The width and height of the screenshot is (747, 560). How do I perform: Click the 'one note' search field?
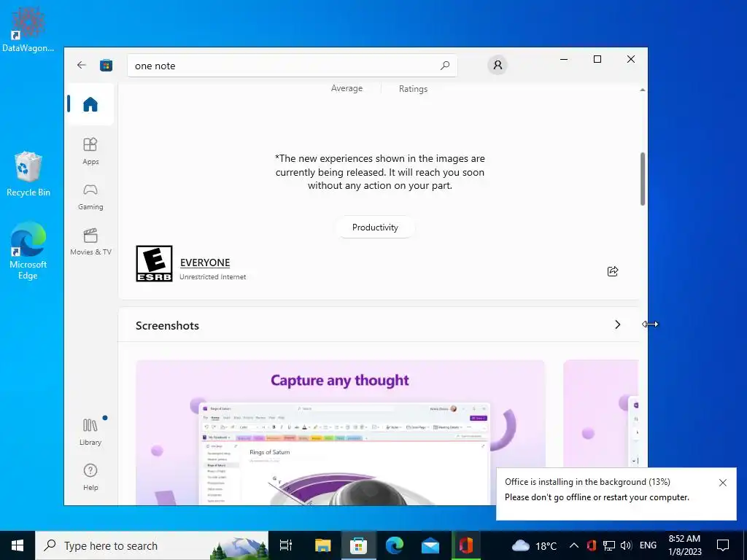coord(292,65)
